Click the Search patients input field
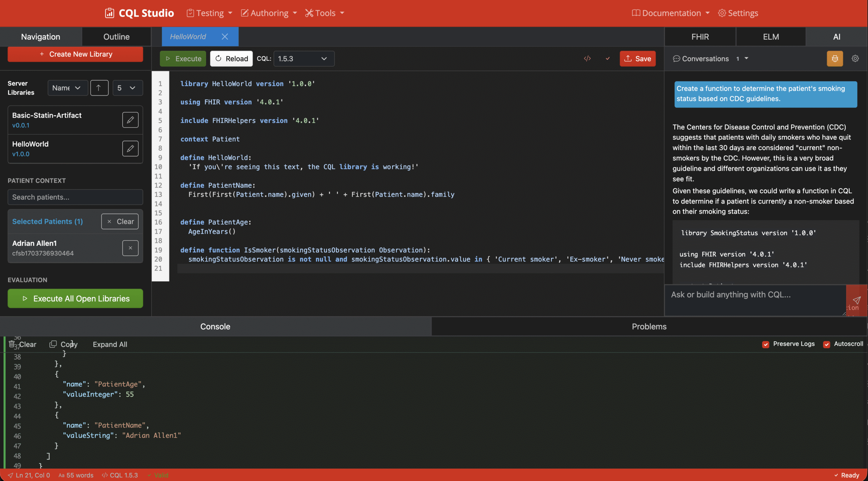 click(x=75, y=197)
